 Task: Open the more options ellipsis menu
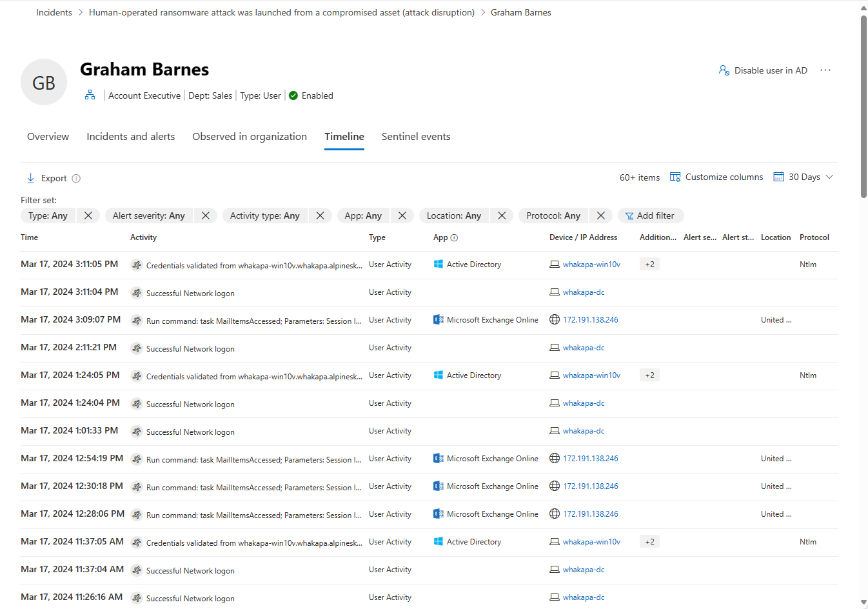tap(825, 70)
